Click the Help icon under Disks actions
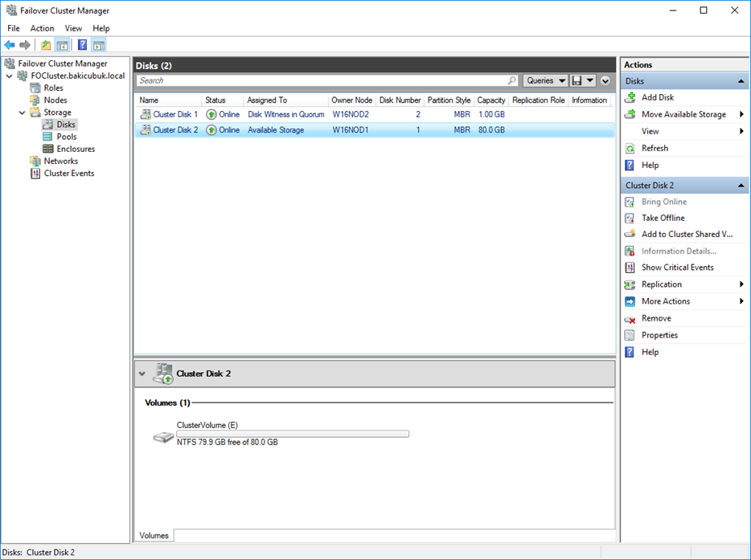751x560 pixels. (x=630, y=166)
